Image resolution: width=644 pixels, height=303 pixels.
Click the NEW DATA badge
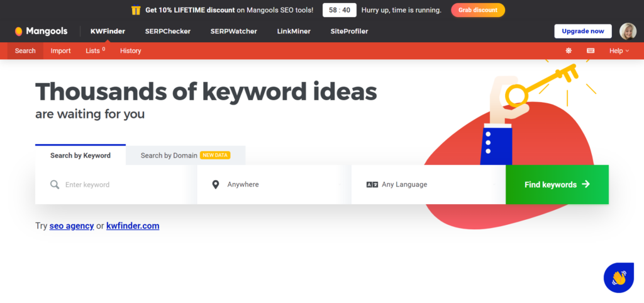pyautogui.click(x=215, y=156)
